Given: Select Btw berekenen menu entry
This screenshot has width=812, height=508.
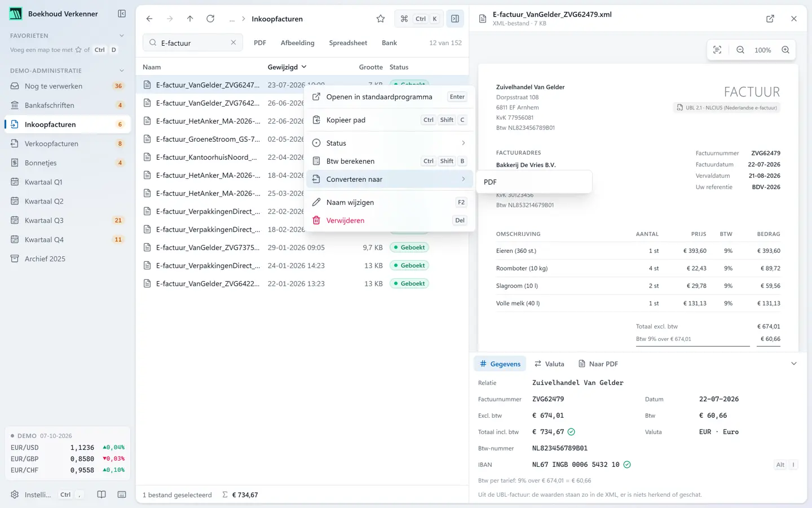Looking at the screenshot, I should [x=390, y=161].
